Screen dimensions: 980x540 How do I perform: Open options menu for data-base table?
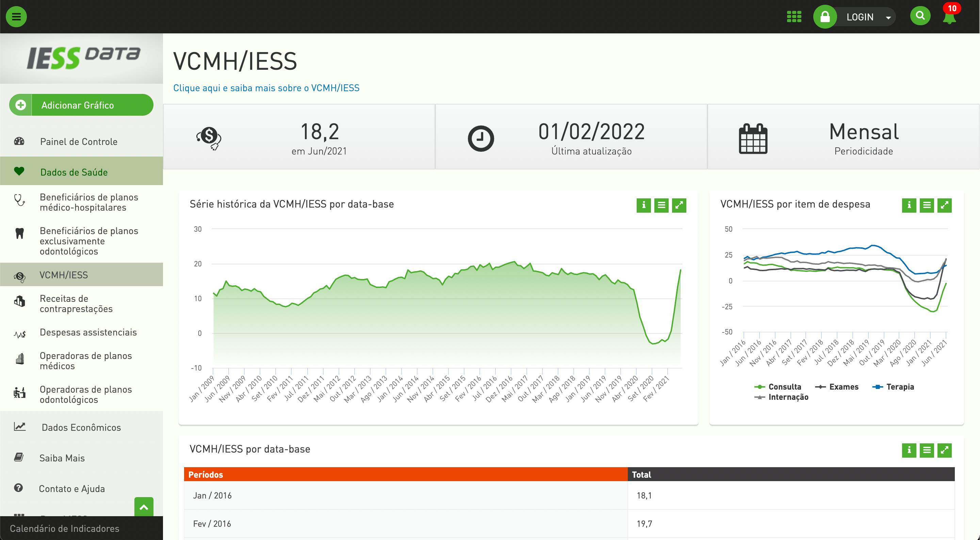927,451
